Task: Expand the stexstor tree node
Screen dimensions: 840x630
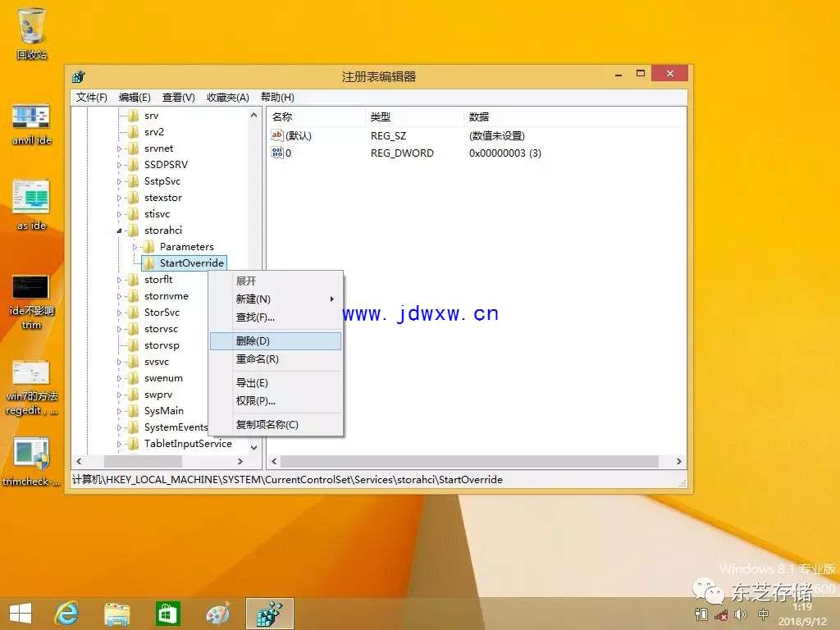Action: point(119,198)
